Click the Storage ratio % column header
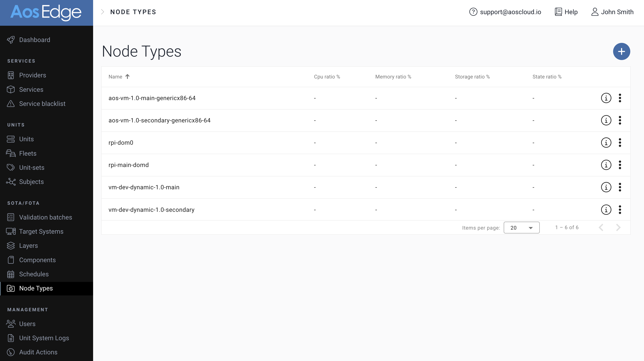The height and width of the screenshot is (361, 644). point(472,77)
